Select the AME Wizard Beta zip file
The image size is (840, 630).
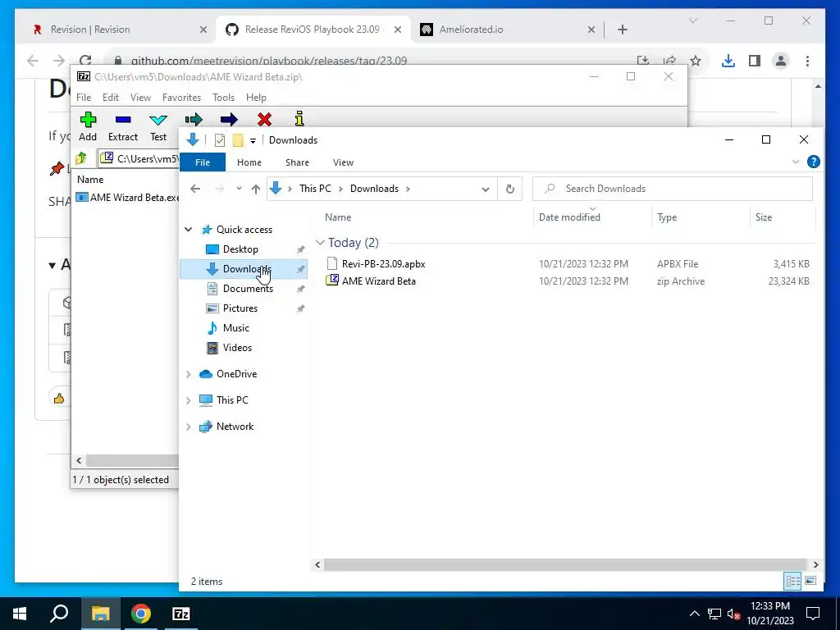[x=379, y=281]
